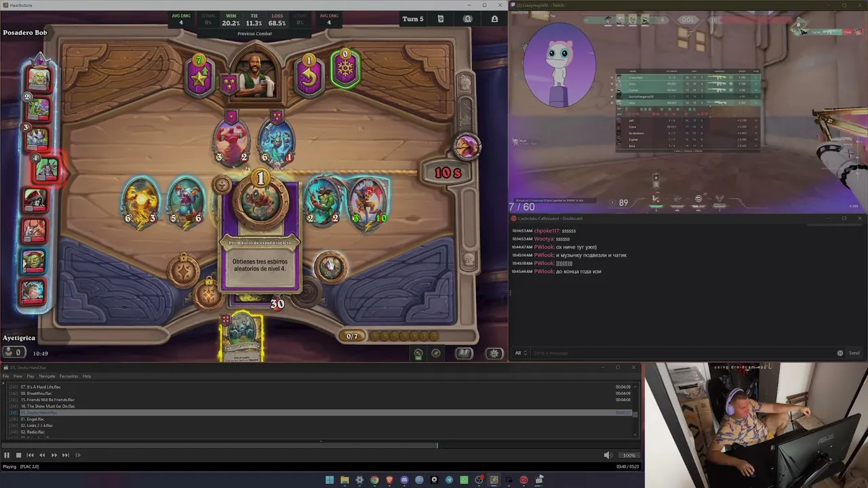This screenshot has width=868, height=488.
Task: Click the frame step playback button
Action: click(78, 455)
